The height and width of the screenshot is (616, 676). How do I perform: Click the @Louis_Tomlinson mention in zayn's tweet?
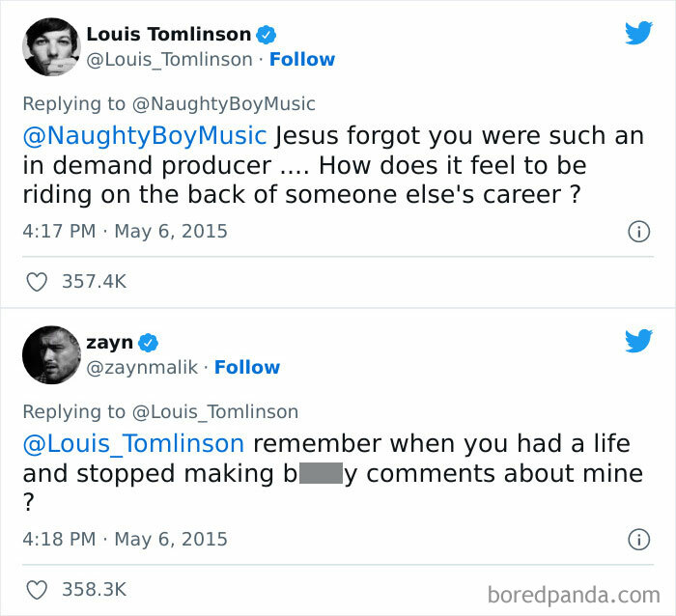(133, 443)
